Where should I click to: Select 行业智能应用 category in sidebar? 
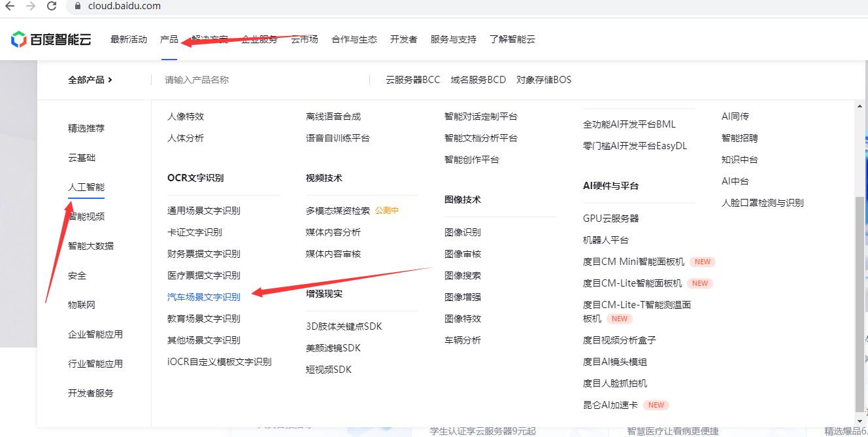coord(95,364)
